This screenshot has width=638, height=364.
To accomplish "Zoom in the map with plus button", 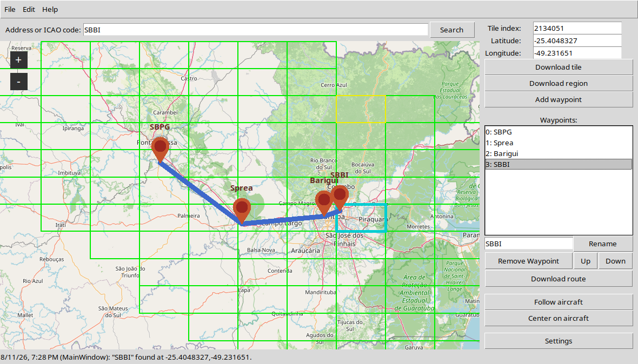I will [x=19, y=60].
